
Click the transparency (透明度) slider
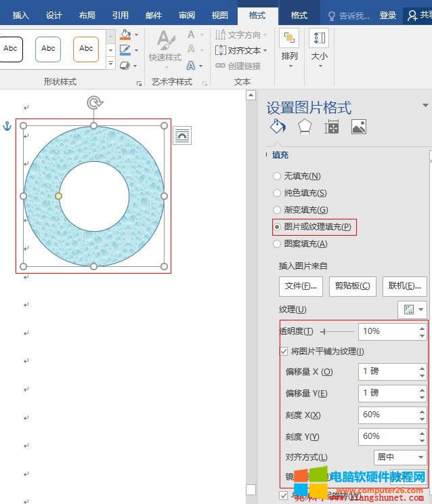[x=337, y=331]
